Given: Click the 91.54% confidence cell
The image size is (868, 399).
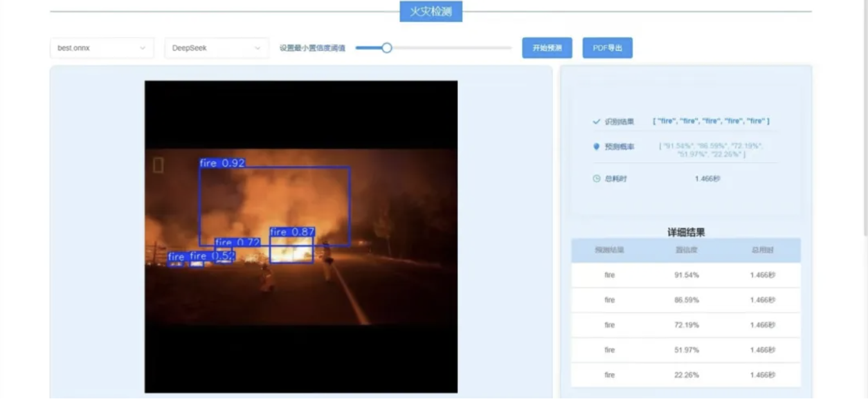Looking at the screenshot, I should [687, 275].
